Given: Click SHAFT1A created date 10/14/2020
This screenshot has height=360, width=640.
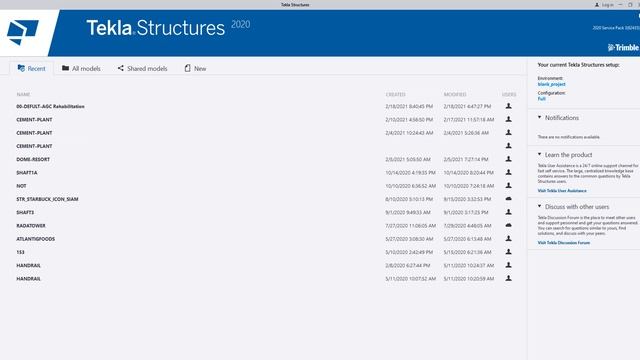Looking at the screenshot, I should point(410,172).
